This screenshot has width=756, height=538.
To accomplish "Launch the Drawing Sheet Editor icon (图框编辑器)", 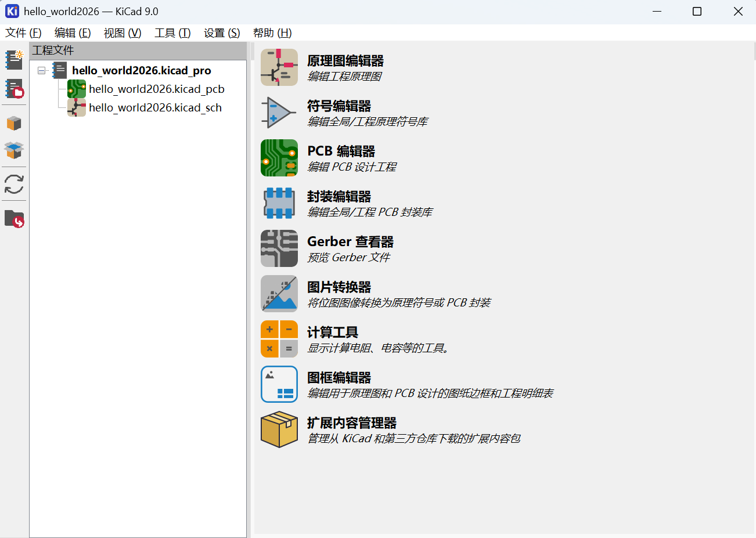I will [x=279, y=384].
